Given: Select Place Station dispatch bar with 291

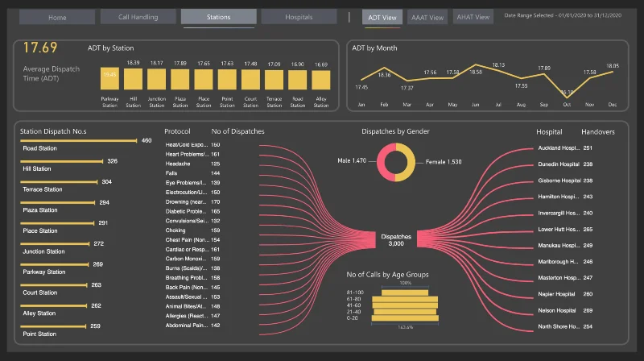Looking at the screenshot, I should coord(57,223).
